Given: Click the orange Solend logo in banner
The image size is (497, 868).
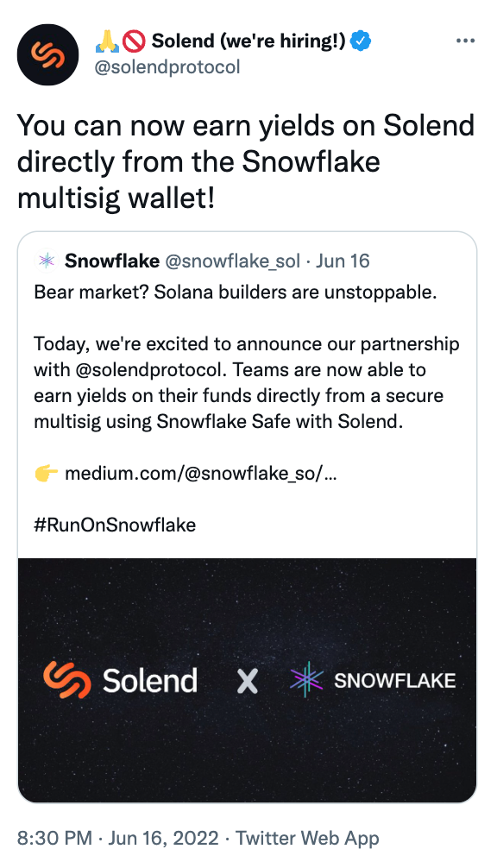Looking at the screenshot, I should point(67,679).
